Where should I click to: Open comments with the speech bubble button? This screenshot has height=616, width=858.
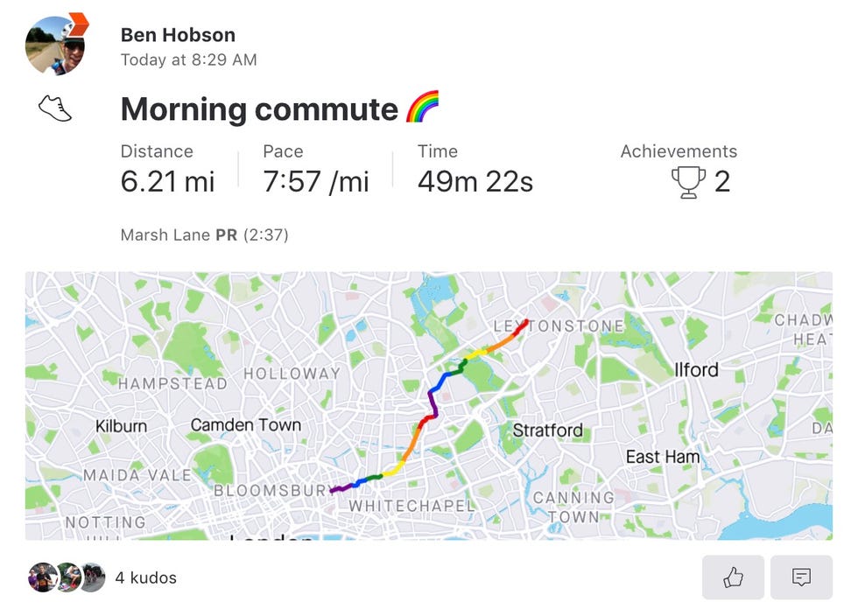[x=801, y=577]
